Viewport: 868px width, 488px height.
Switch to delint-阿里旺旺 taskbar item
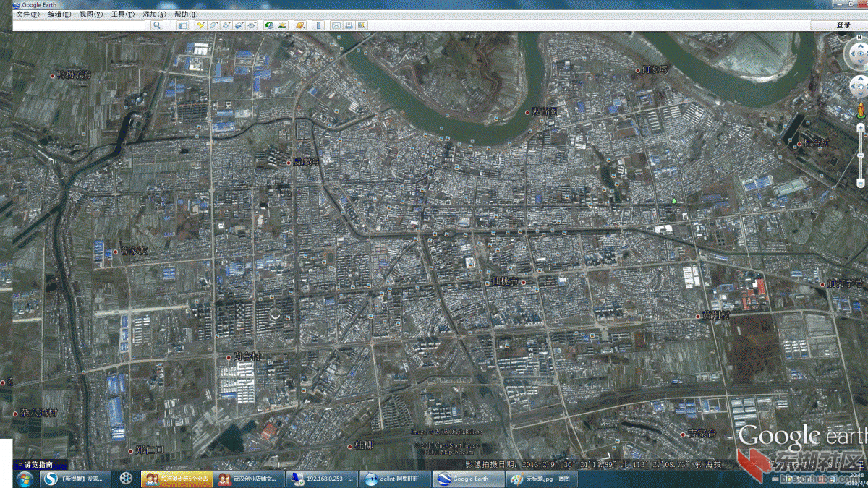click(x=394, y=479)
